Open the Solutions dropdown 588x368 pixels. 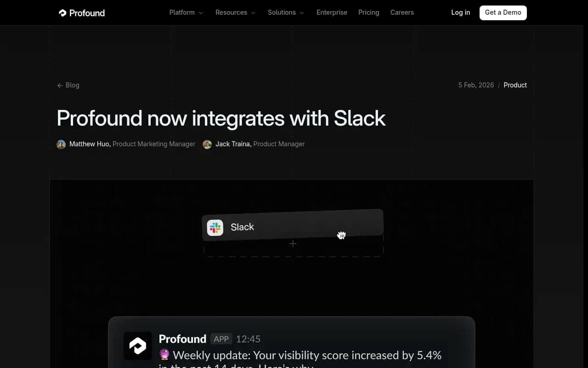tap(286, 12)
